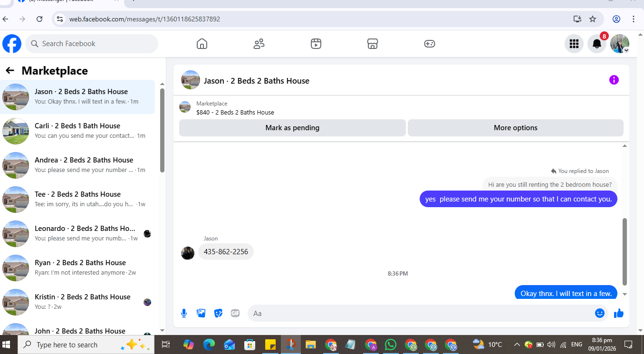This screenshot has width=644, height=354.
Task: Open the Leonardo conversation
Action: 77,234
